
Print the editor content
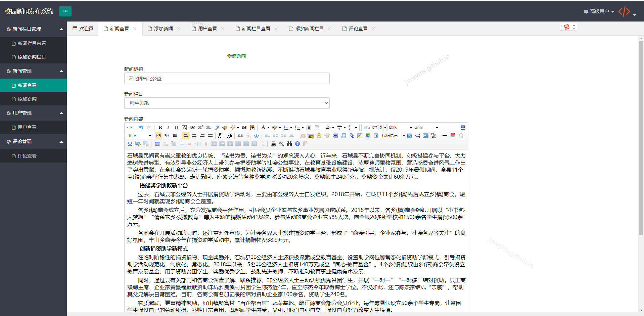(x=273, y=144)
